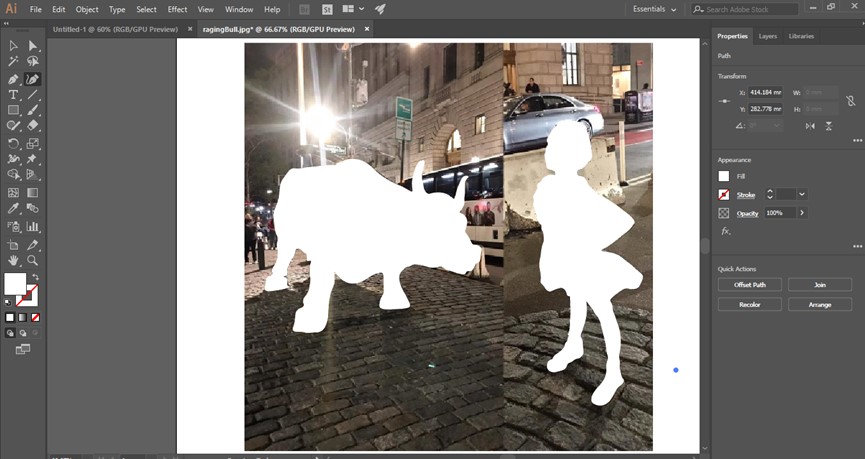Image resolution: width=865 pixels, height=459 pixels.
Task: Toggle constrain width and height proportions
Action: [851, 101]
